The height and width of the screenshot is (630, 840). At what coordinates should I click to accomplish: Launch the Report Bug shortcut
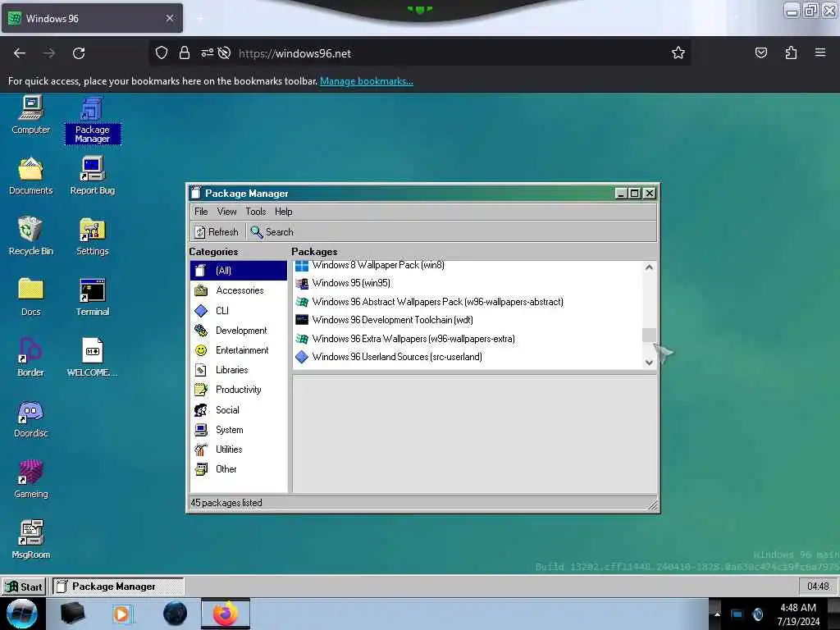[x=92, y=176]
